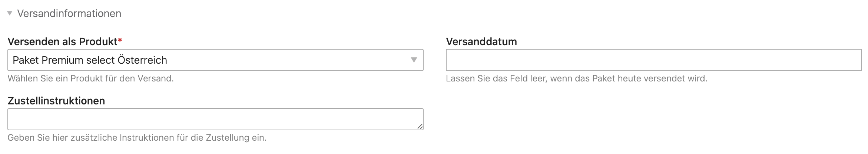
Task: Collapse the Versandinformationen section triangle
Action: point(10,14)
